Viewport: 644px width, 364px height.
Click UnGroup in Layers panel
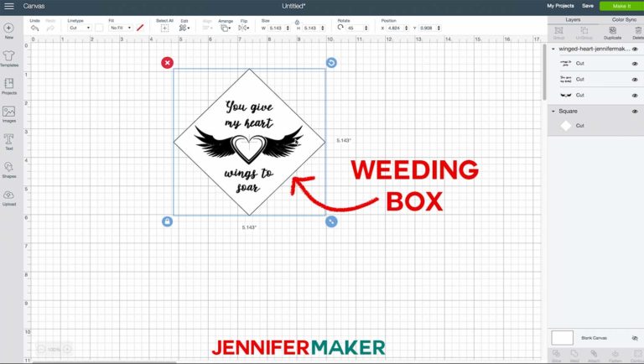pos(584,33)
